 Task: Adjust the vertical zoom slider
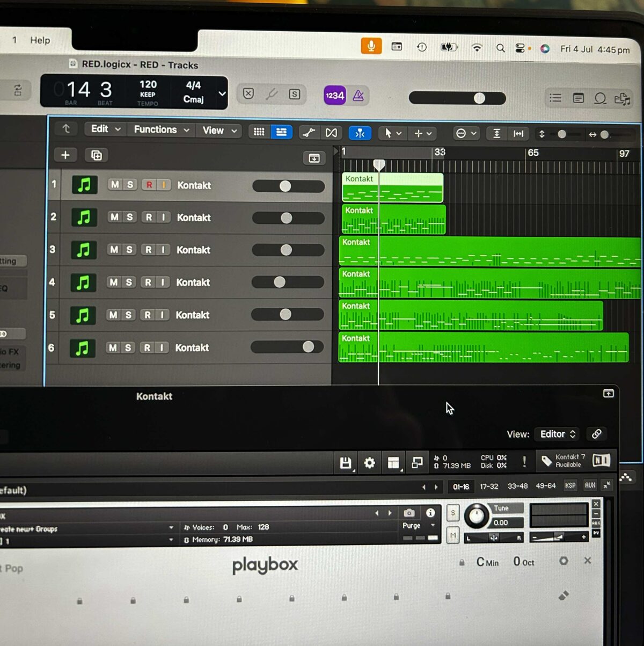point(561,134)
